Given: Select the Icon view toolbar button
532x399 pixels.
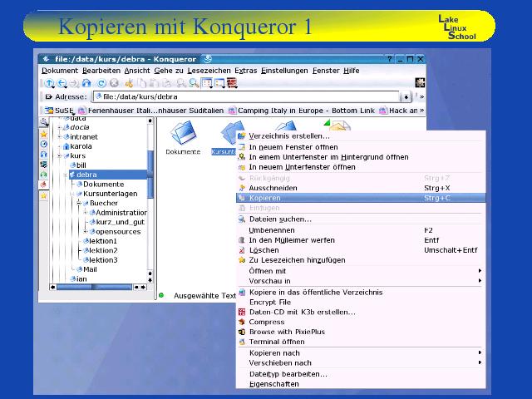Looking at the screenshot, I should 207,83.
